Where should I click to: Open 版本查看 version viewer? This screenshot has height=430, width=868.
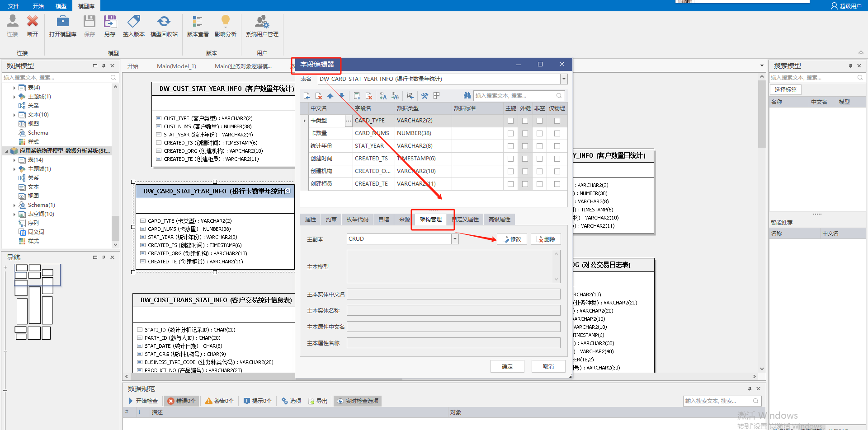coord(198,26)
